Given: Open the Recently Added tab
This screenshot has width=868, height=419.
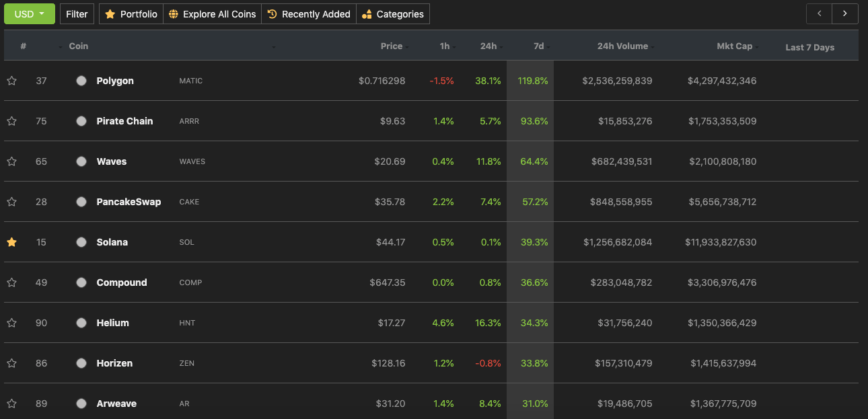Looking at the screenshot, I should (309, 14).
